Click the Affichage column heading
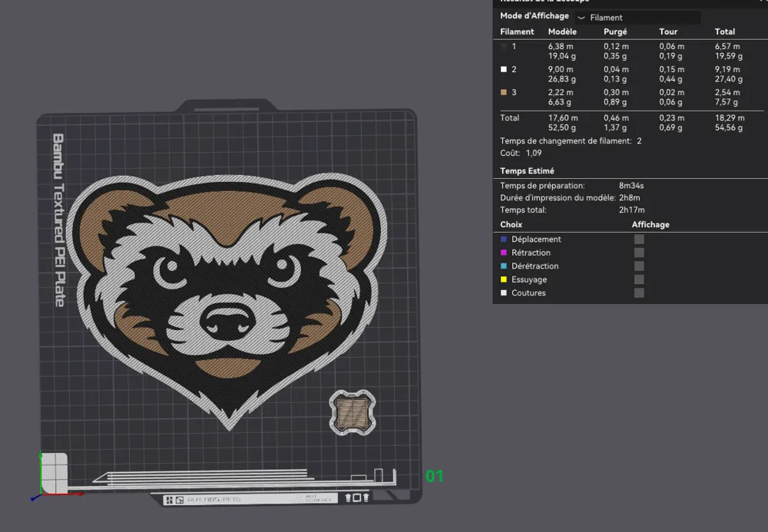Viewport: 768px width, 532px height. coord(650,225)
